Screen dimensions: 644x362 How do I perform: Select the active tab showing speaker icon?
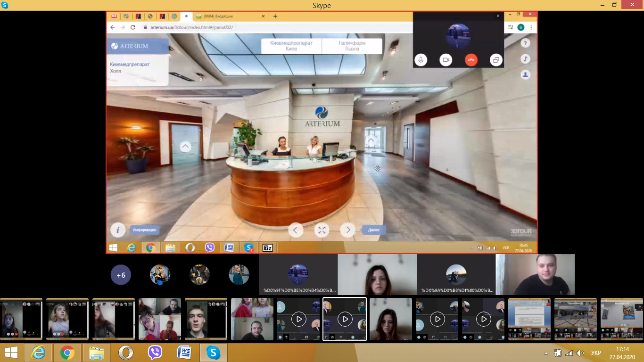point(187,16)
